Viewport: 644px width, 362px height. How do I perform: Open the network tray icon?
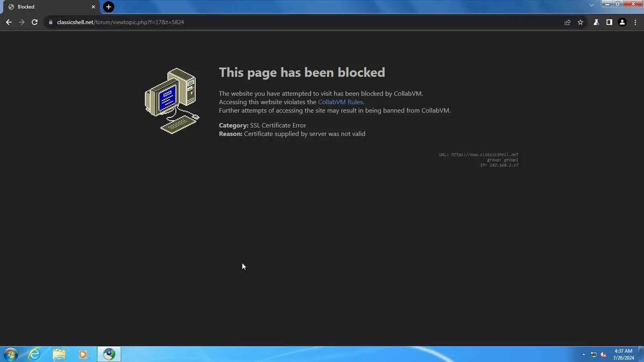tap(594, 355)
